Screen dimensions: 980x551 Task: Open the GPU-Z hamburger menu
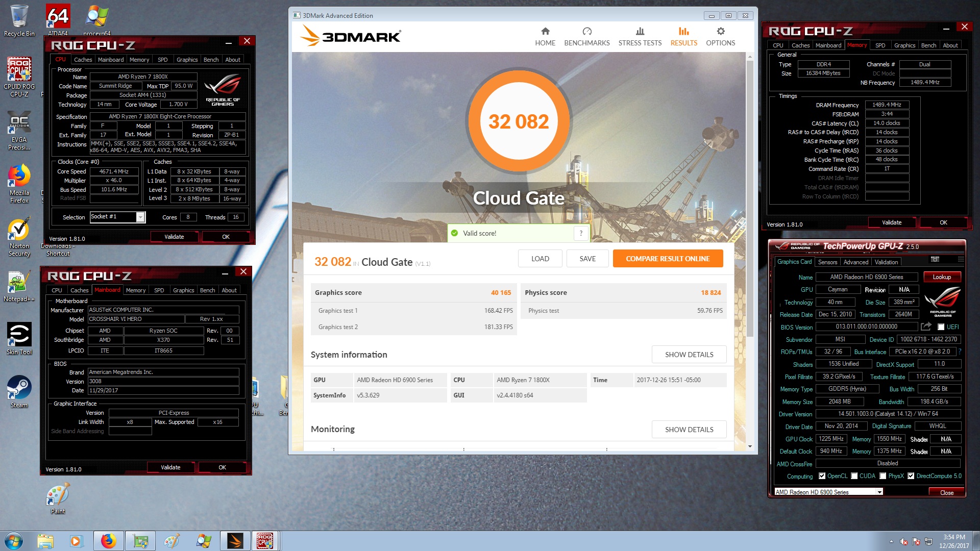[961, 259]
